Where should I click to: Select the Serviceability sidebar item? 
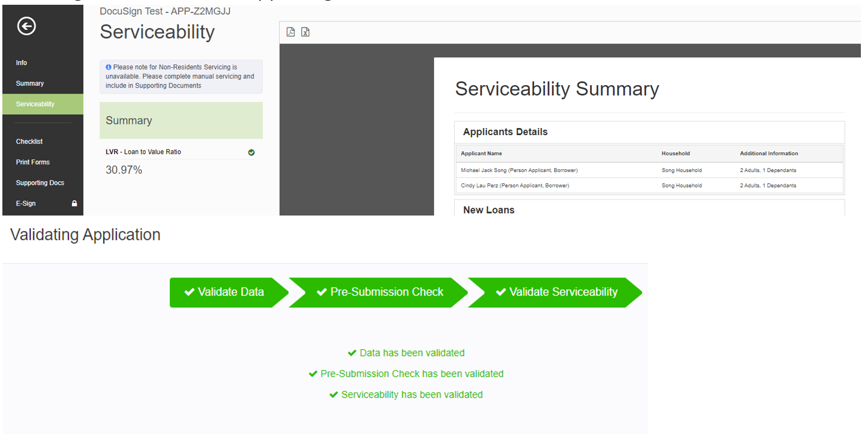[35, 104]
